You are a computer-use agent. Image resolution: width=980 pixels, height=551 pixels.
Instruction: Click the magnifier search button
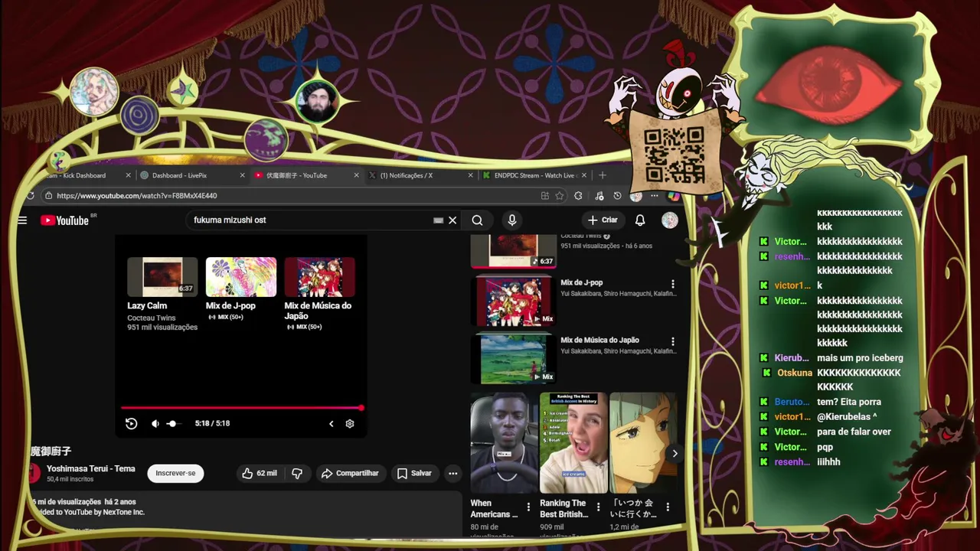pos(477,220)
